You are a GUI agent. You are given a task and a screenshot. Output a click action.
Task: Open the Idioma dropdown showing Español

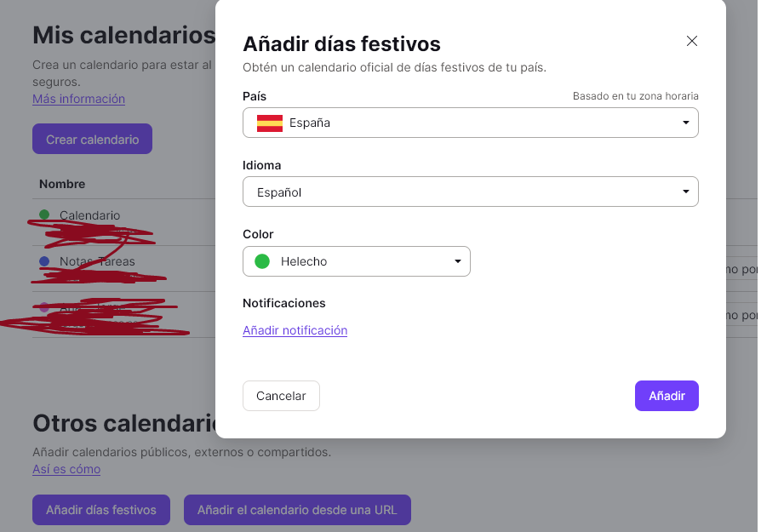click(470, 192)
